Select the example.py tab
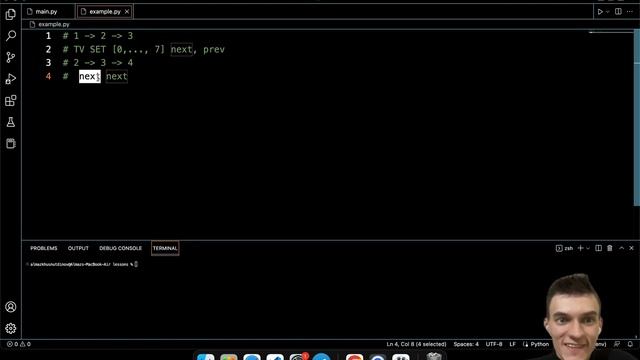Viewport: 640px width, 360px height. [105, 11]
